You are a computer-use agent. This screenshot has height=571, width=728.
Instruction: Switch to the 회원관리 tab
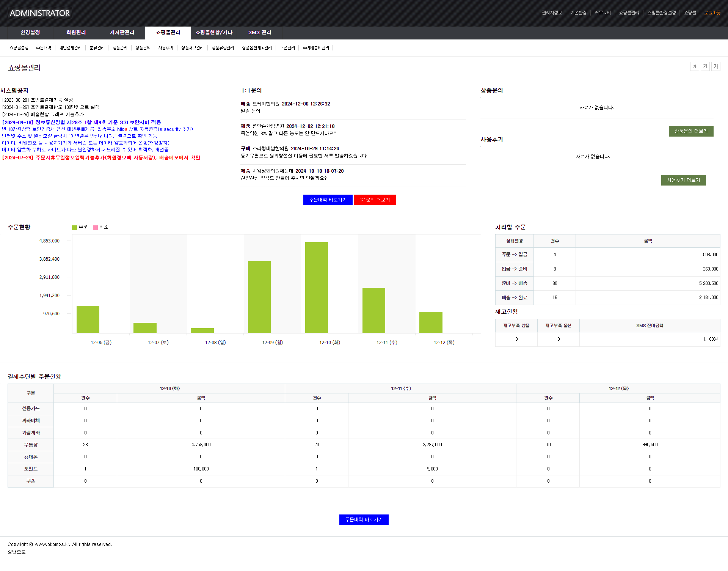[x=76, y=33]
